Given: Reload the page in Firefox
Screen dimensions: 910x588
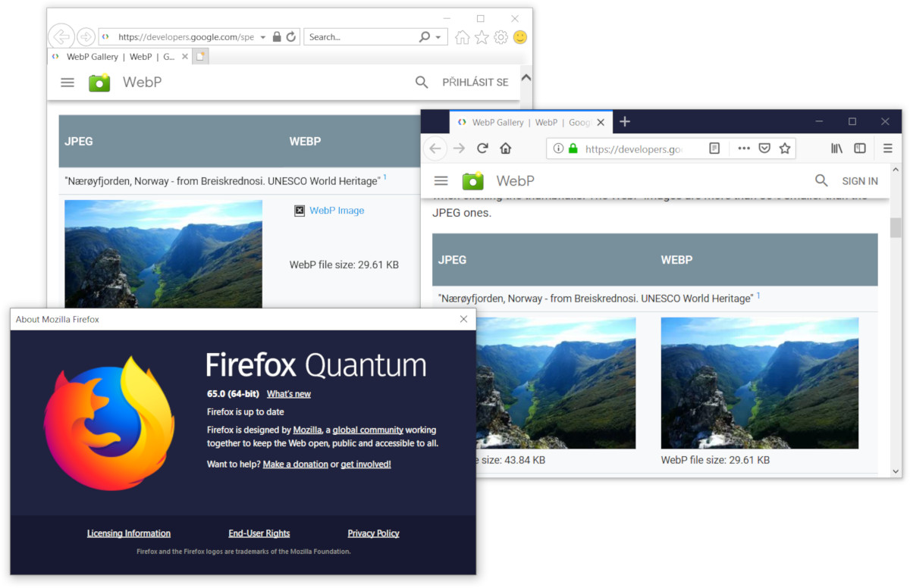Looking at the screenshot, I should pyautogui.click(x=482, y=149).
